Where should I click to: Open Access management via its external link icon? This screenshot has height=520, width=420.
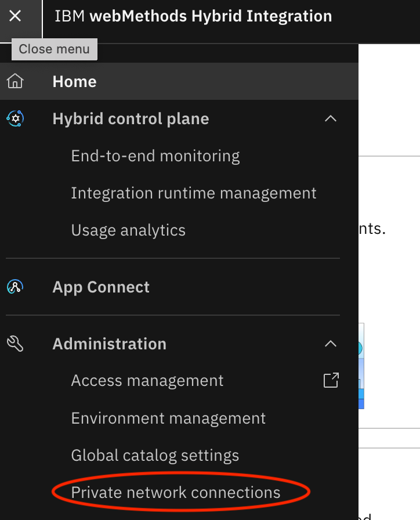pos(330,380)
